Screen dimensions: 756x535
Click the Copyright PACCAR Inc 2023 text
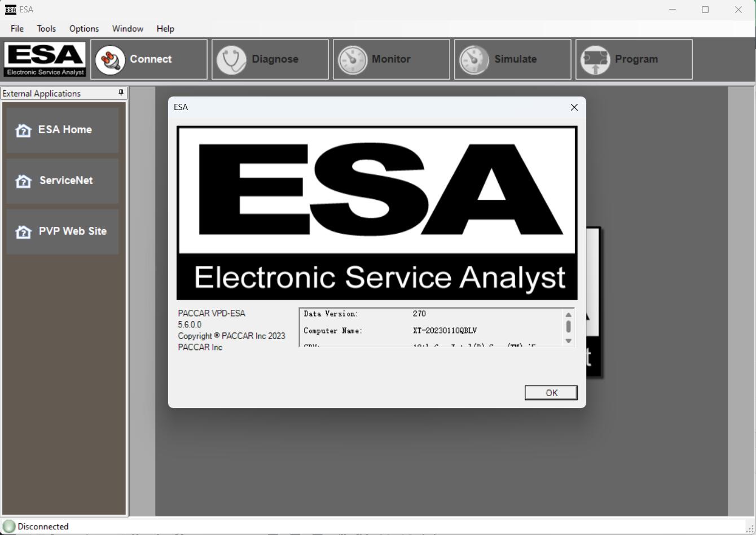[231, 336]
